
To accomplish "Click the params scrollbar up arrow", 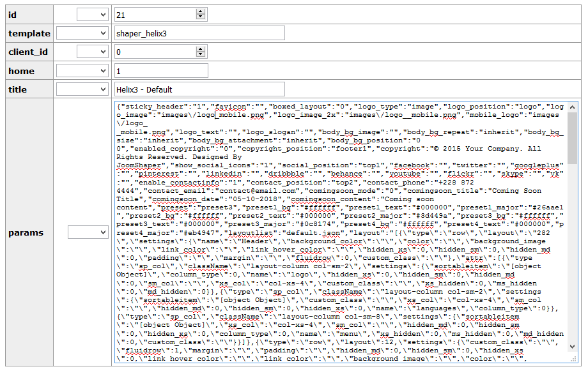I will point(571,107).
